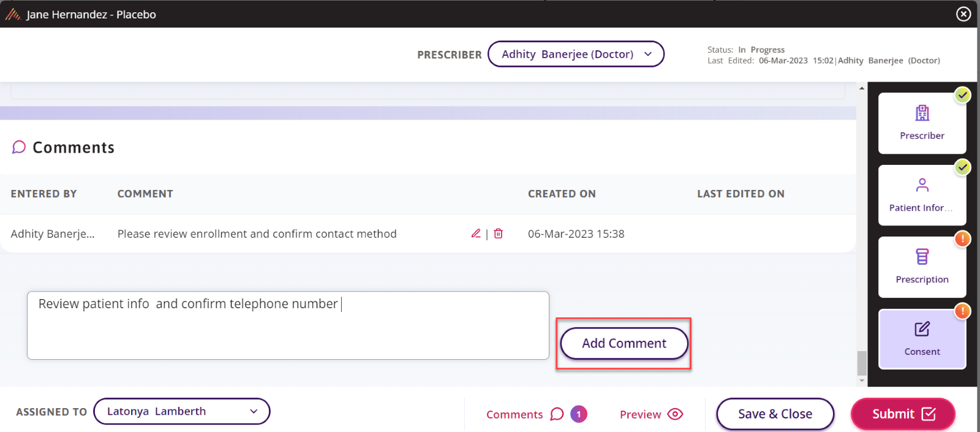Click the comment count badge

click(579, 414)
